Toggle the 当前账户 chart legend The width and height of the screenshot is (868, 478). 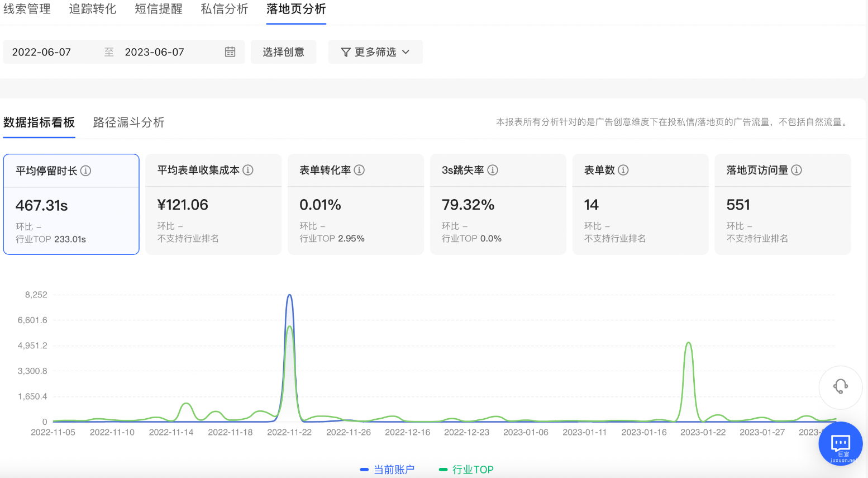tap(388, 470)
